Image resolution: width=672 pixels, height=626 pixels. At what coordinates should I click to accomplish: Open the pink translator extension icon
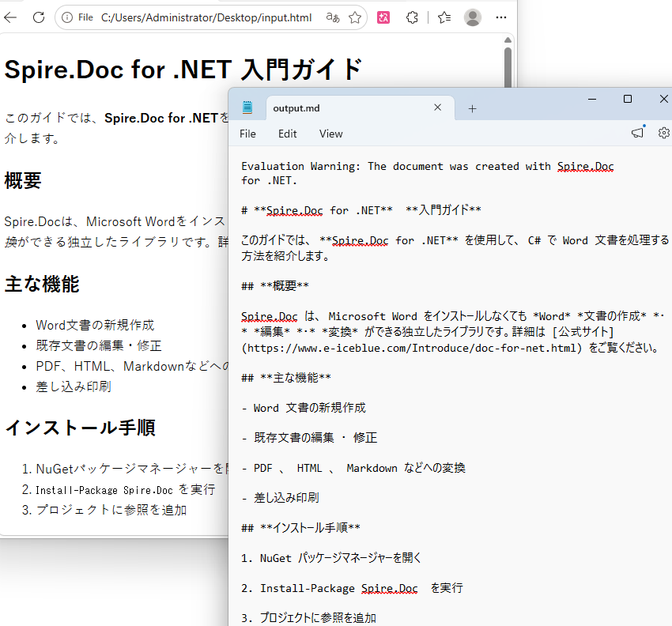pos(383,17)
